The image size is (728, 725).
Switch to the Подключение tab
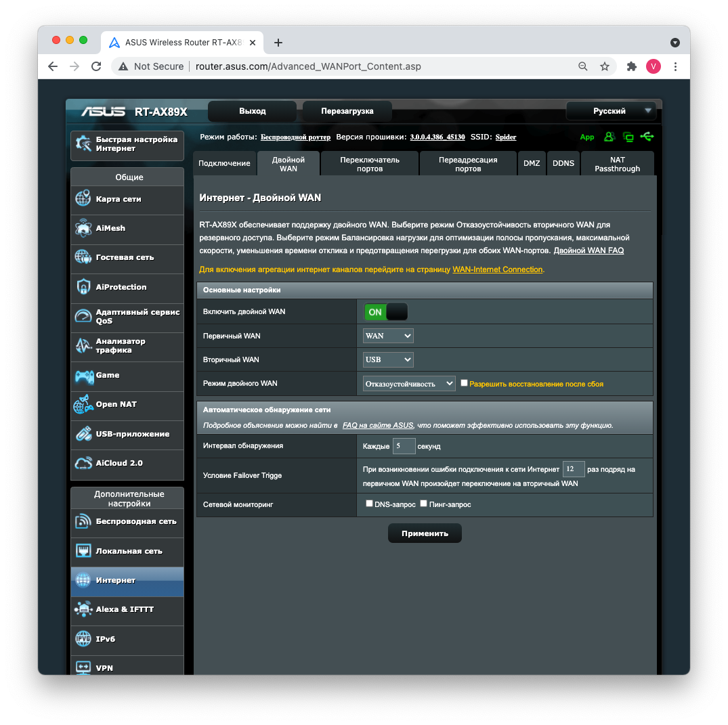224,163
